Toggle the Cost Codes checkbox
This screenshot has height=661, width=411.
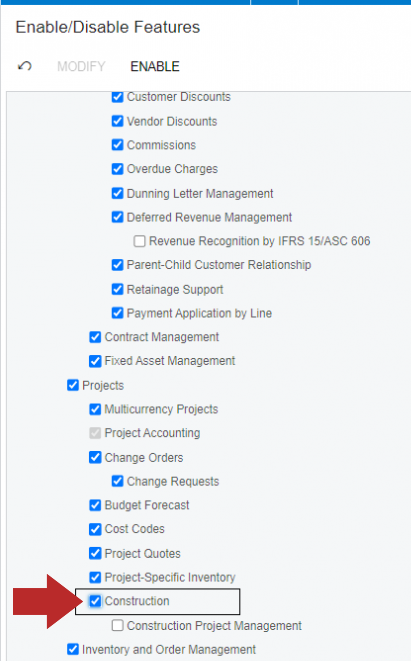95,529
